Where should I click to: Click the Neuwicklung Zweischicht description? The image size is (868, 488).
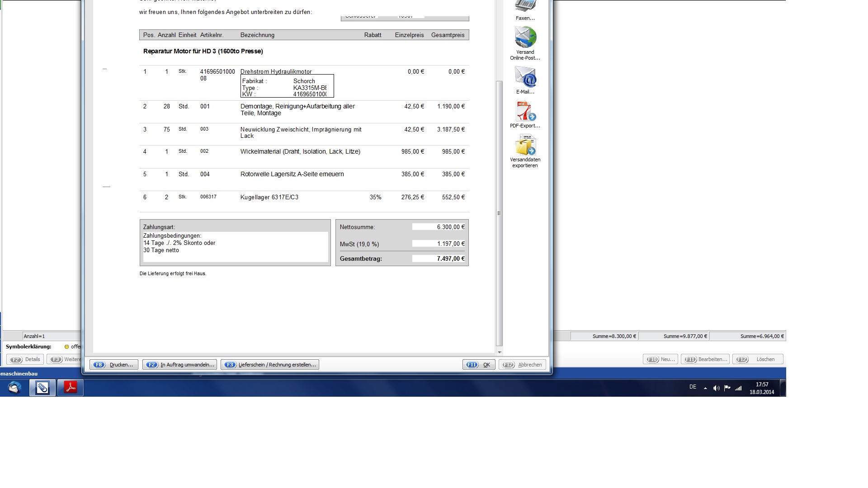pyautogui.click(x=301, y=133)
